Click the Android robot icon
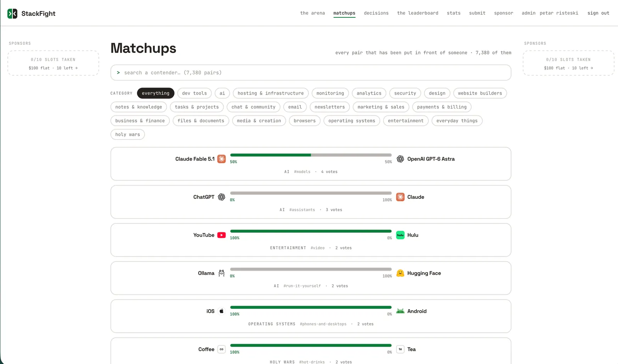 point(400,311)
